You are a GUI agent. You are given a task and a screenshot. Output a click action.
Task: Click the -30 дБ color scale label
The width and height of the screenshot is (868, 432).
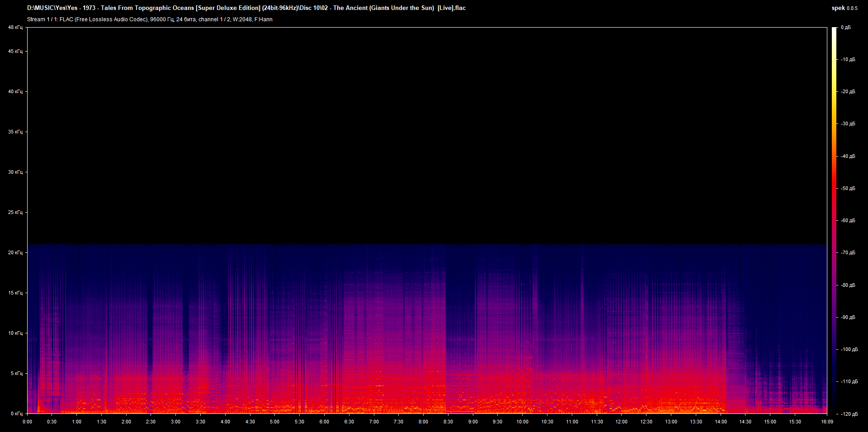click(x=848, y=123)
